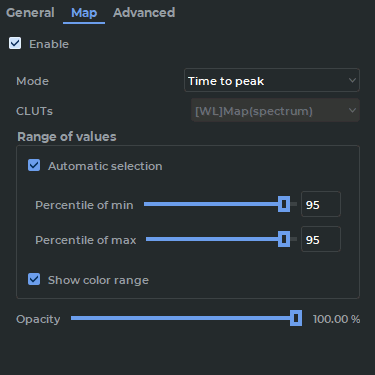Click the Range of values heading
The width and height of the screenshot is (375, 375).
click(x=67, y=137)
